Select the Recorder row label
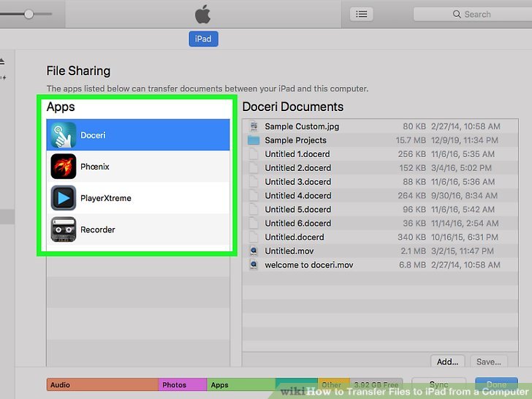Screen dimensions: 532x399 [98, 229]
